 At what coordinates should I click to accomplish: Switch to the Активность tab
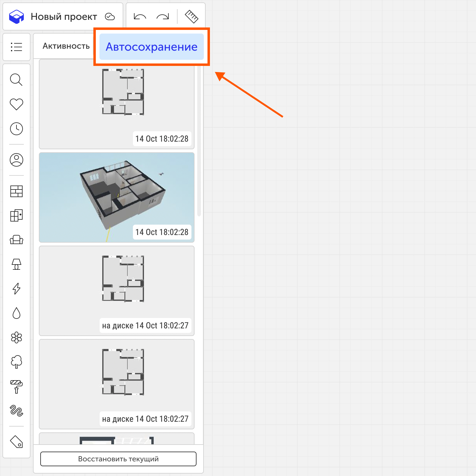[66, 46]
